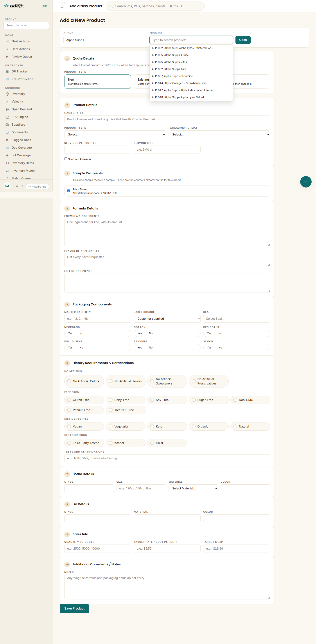Choose ALP-044 Alpha Collagen Strawberry Lime
This screenshot has height=644, width=316.
click(191, 83)
